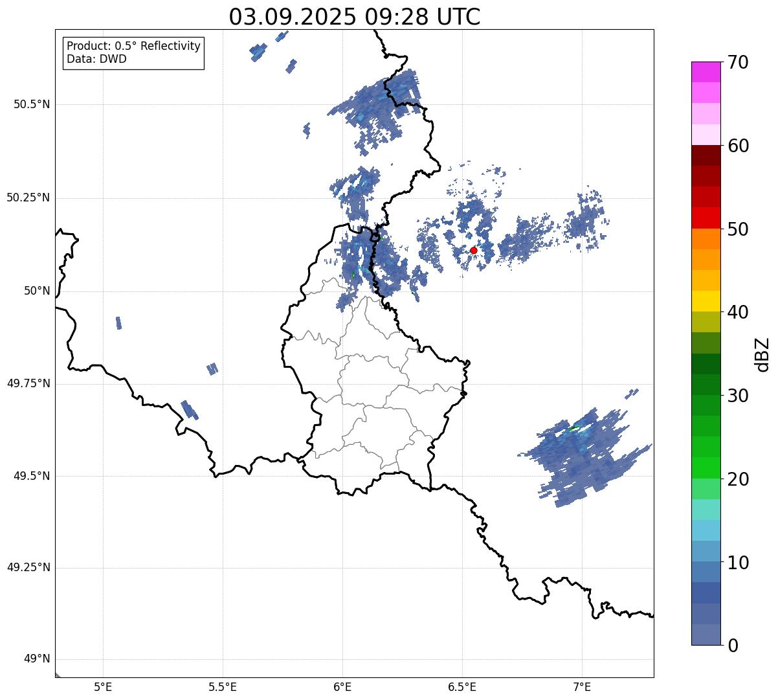Click the red dot station marker
Image resolution: width=778 pixels, height=700 pixels.
(x=473, y=250)
